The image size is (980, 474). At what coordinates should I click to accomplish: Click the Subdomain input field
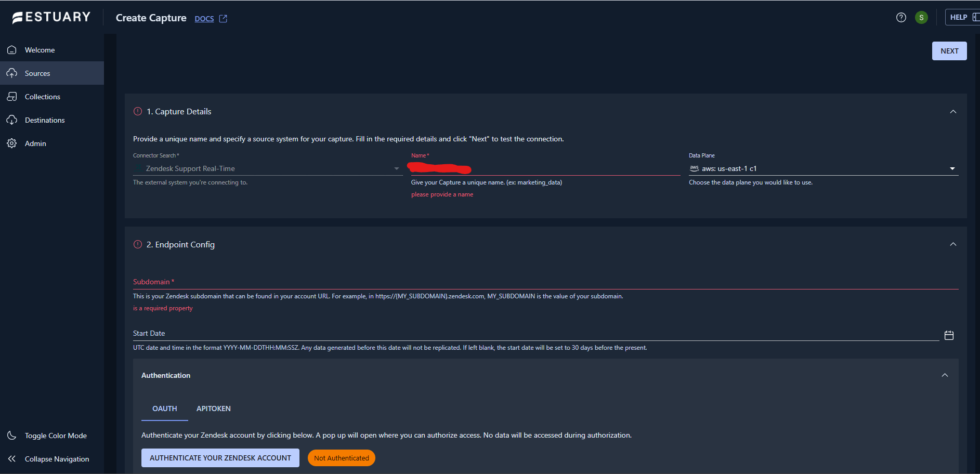click(x=364, y=285)
